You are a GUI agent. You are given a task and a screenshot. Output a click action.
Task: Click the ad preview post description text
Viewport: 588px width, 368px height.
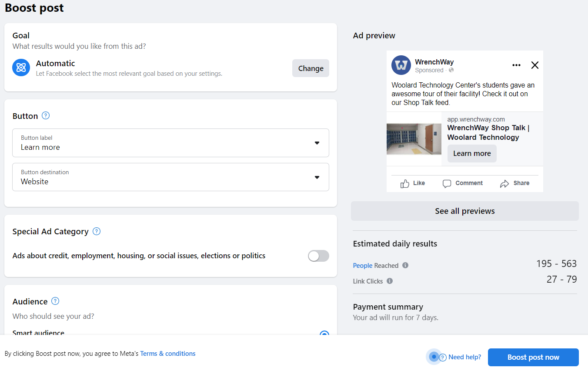tap(463, 94)
